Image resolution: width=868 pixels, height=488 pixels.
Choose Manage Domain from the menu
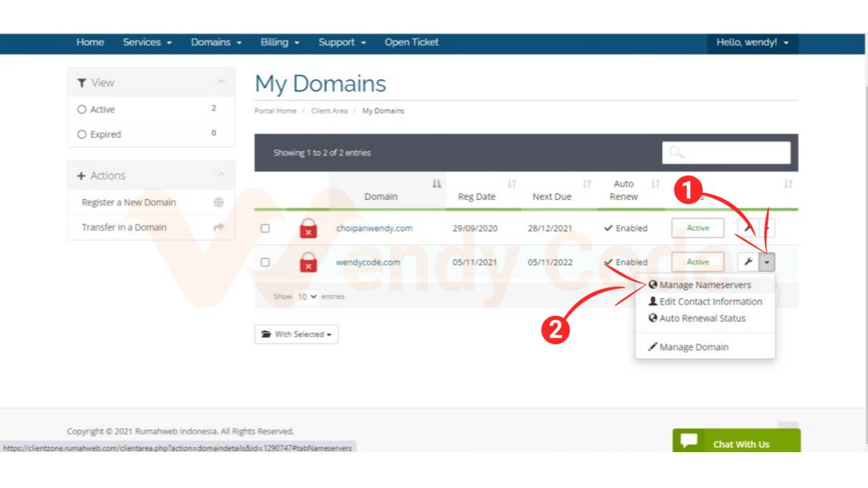coord(705,347)
